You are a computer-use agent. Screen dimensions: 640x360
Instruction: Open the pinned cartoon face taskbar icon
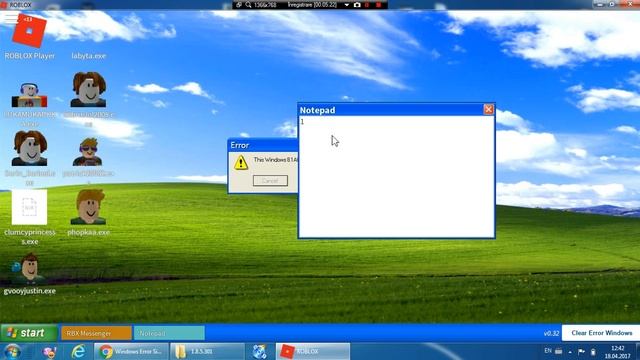coord(49,352)
